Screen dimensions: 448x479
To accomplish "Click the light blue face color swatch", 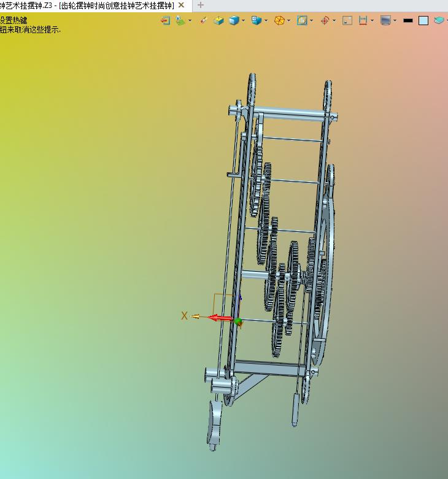I will [423, 20].
